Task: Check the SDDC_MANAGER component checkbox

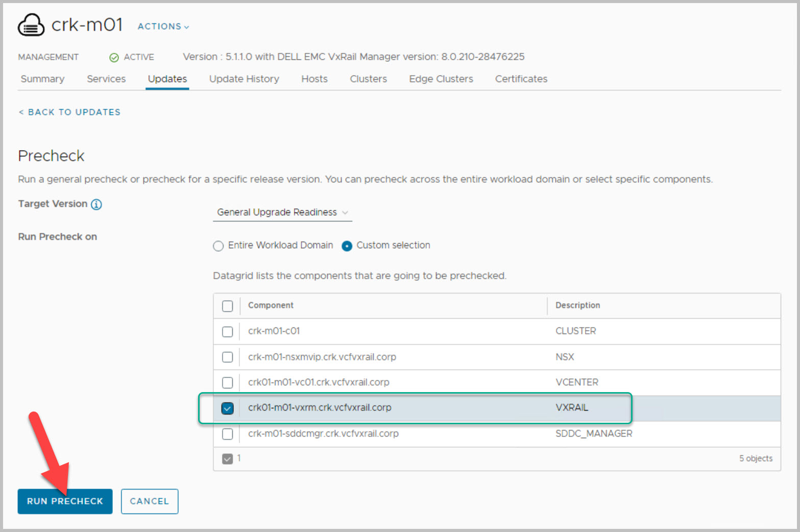Action: point(228,434)
